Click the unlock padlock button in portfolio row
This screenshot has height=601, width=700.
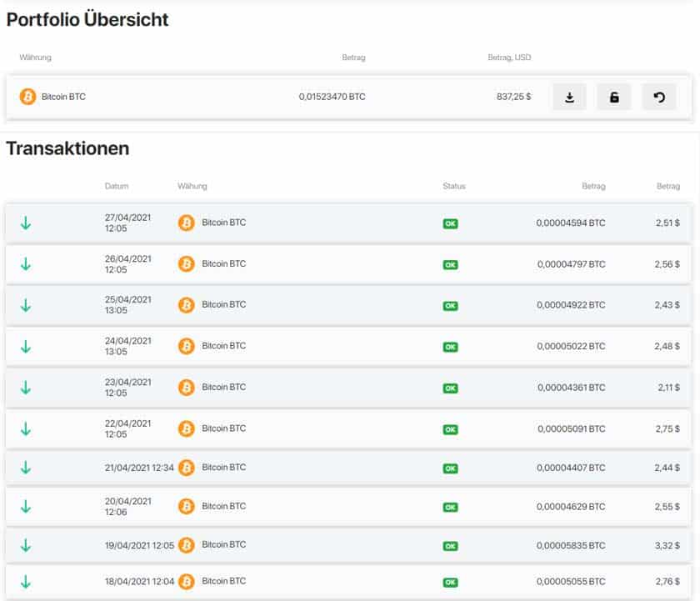point(614,97)
